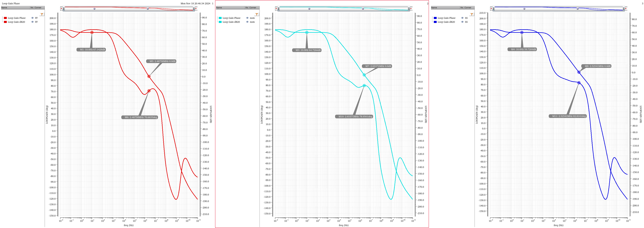Select the left 'm' marker handle on the red plot's pan strip

pos(94,8)
